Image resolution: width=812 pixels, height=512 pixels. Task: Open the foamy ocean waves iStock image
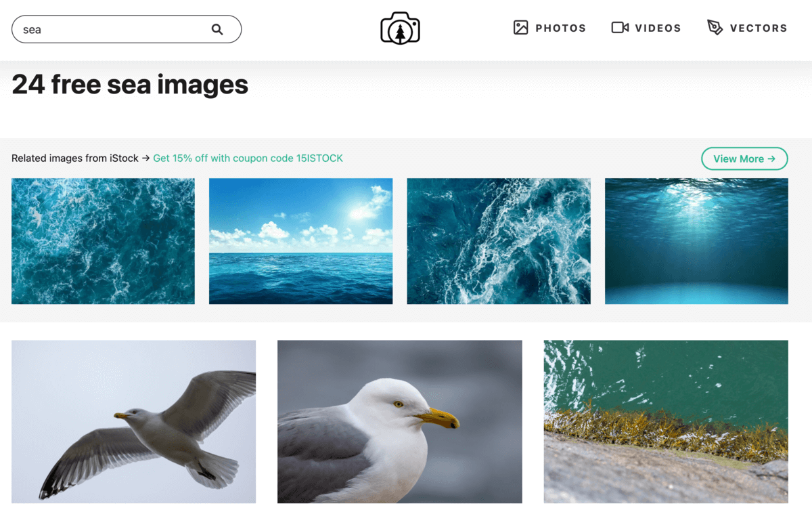tap(103, 241)
